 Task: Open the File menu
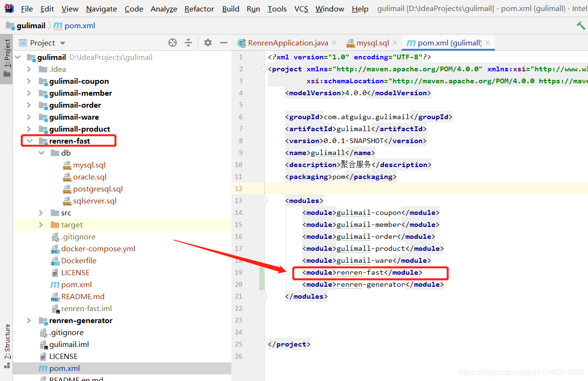click(x=27, y=9)
